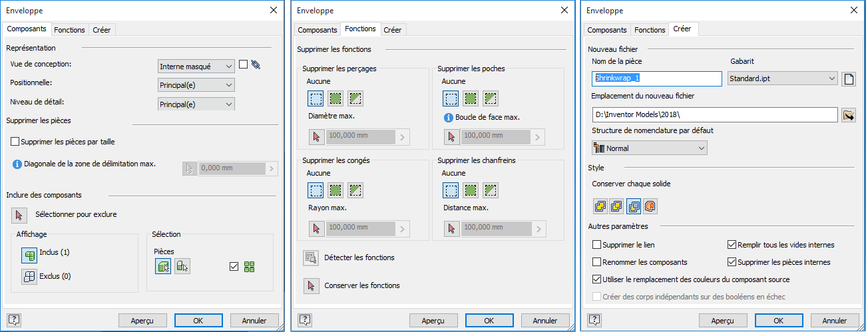Image resolution: width=868 pixels, height=332 pixels.
Task: Click the Sélectionner pour exclure arrow icon
Action: point(19,215)
